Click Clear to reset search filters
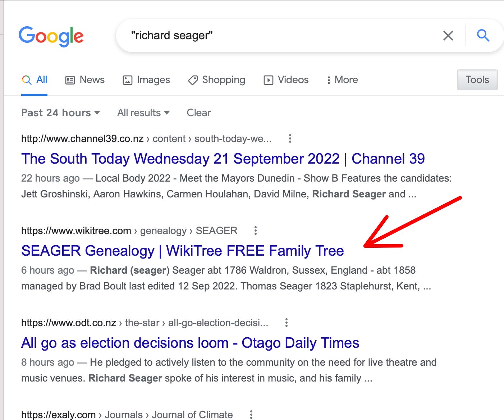 pos(199,113)
